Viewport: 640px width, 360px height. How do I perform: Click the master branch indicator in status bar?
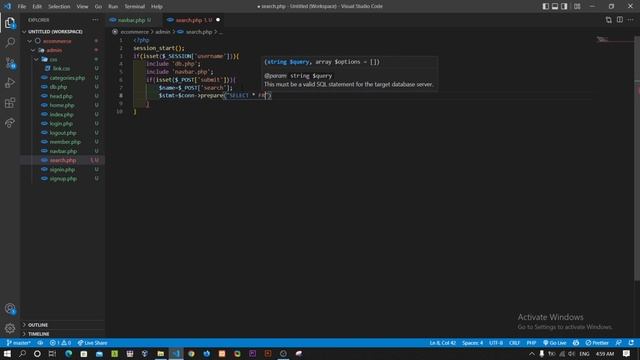click(19, 343)
